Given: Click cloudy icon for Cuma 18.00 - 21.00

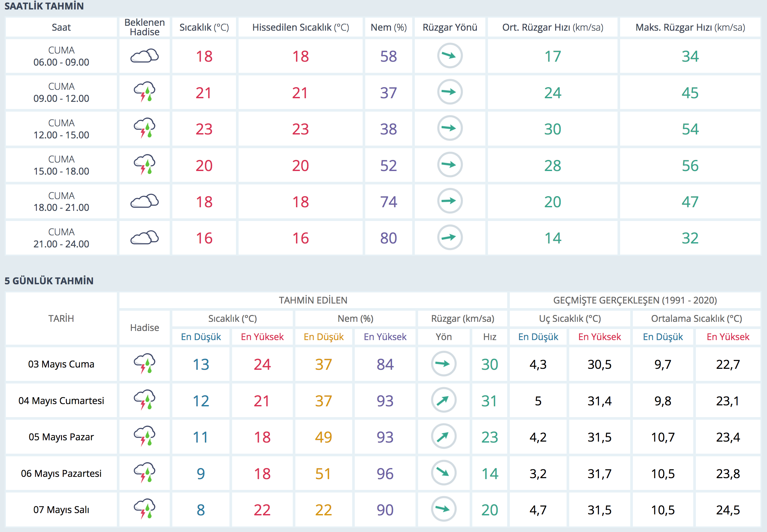Looking at the screenshot, I should click(144, 201).
